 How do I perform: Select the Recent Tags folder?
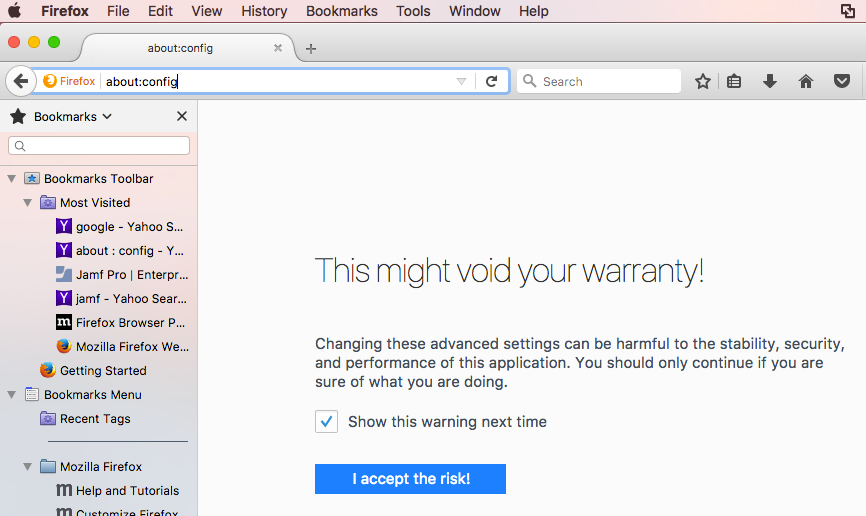click(x=86, y=419)
